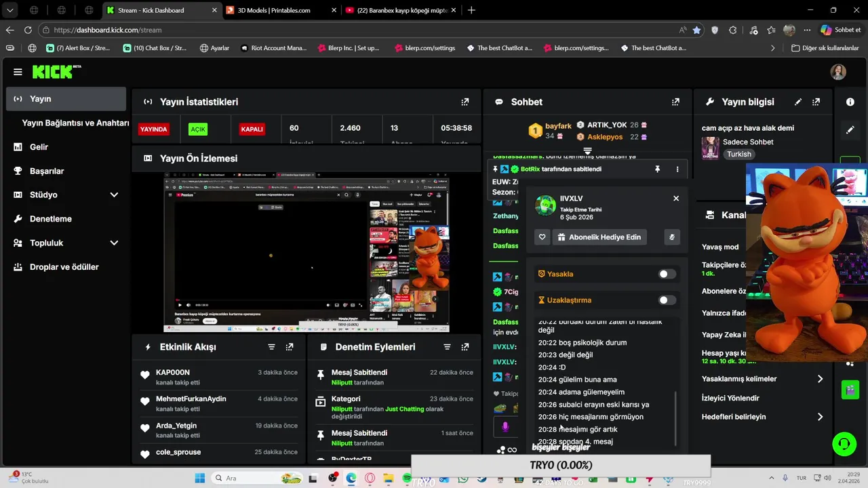Open Hedefleri belirleyin arrow
Viewport: 868px width, 488px height.
(820, 417)
